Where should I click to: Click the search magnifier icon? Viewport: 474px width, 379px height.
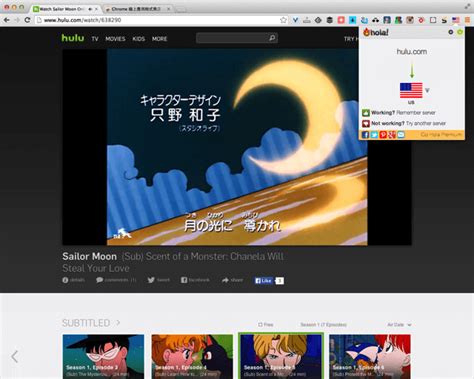[x=272, y=38]
